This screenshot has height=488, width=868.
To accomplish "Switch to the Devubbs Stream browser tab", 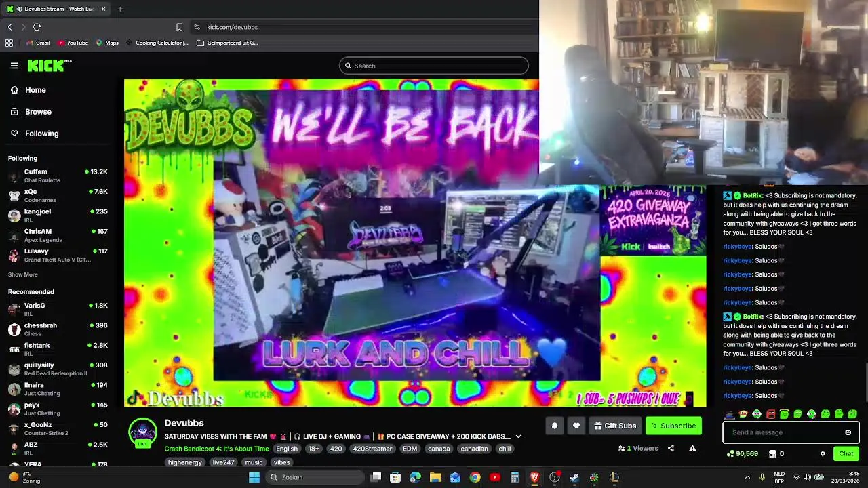I will click(x=56, y=9).
